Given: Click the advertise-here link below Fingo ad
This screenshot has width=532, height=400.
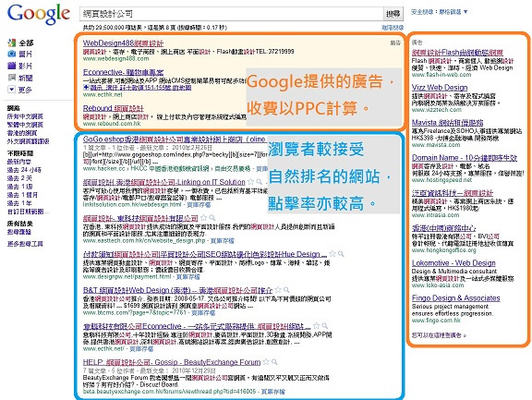Looking at the screenshot, I should (x=439, y=335).
